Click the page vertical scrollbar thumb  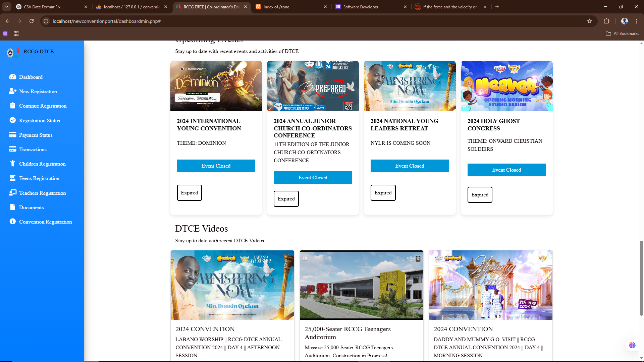point(641,278)
